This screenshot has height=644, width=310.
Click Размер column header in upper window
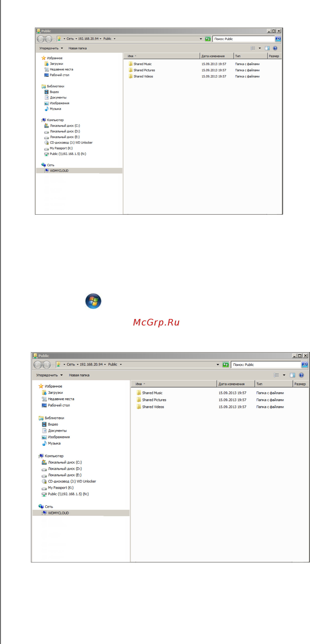pos(275,56)
